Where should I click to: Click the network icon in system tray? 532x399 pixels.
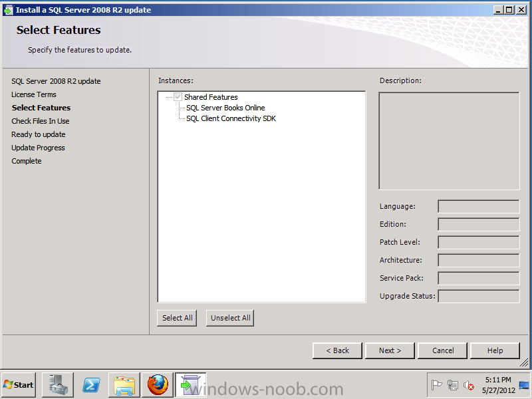coord(453,385)
